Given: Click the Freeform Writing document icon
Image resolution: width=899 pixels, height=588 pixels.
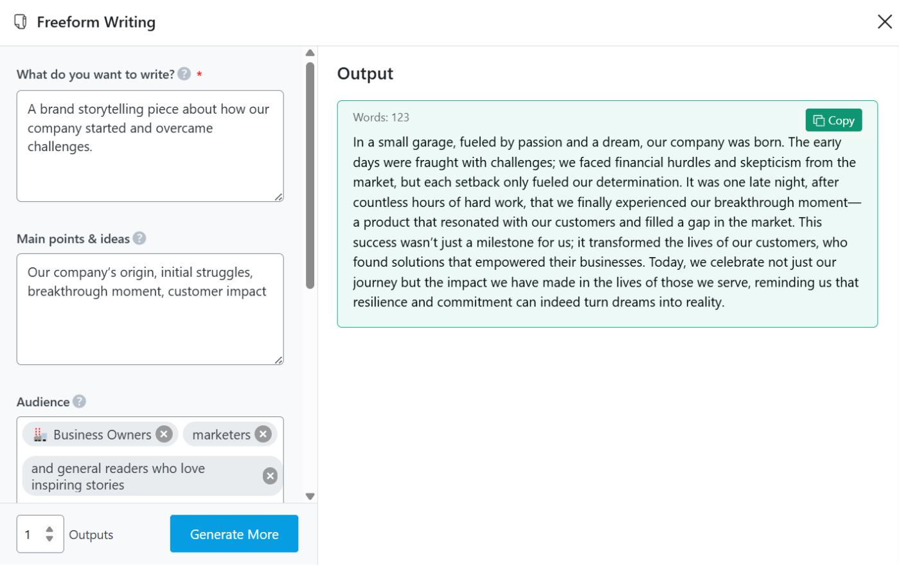Looking at the screenshot, I should pos(21,22).
